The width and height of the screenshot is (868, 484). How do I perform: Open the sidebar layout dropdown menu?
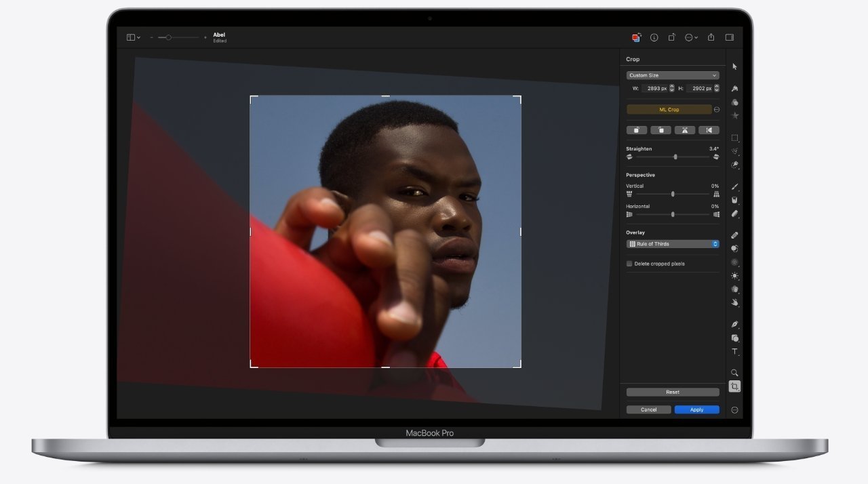coord(134,37)
